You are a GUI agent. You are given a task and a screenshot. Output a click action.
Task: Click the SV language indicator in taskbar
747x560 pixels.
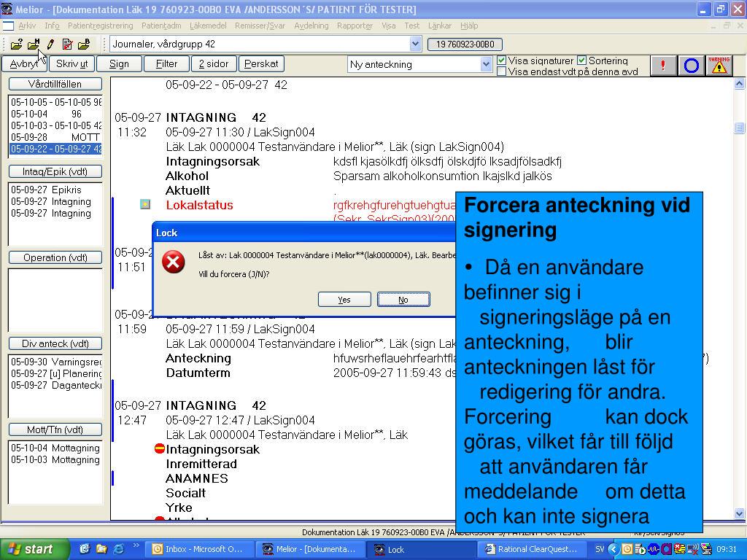pos(600,549)
